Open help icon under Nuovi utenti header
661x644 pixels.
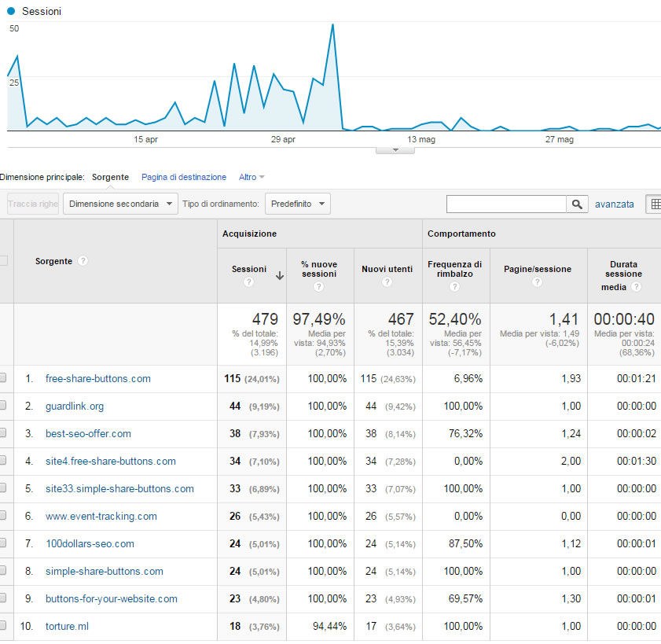387,282
